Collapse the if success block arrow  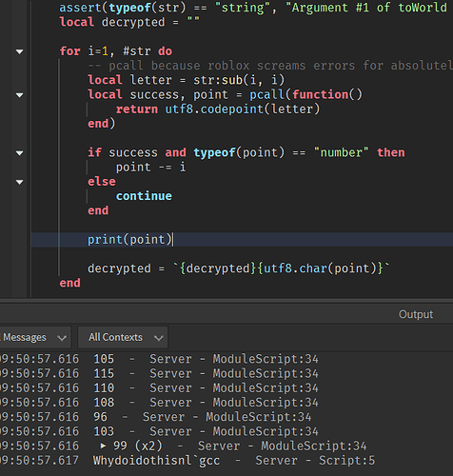20,153
